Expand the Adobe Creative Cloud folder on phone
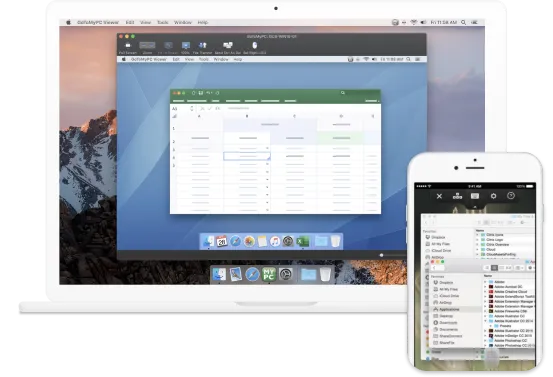The image size is (553, 377). (485, 292)
